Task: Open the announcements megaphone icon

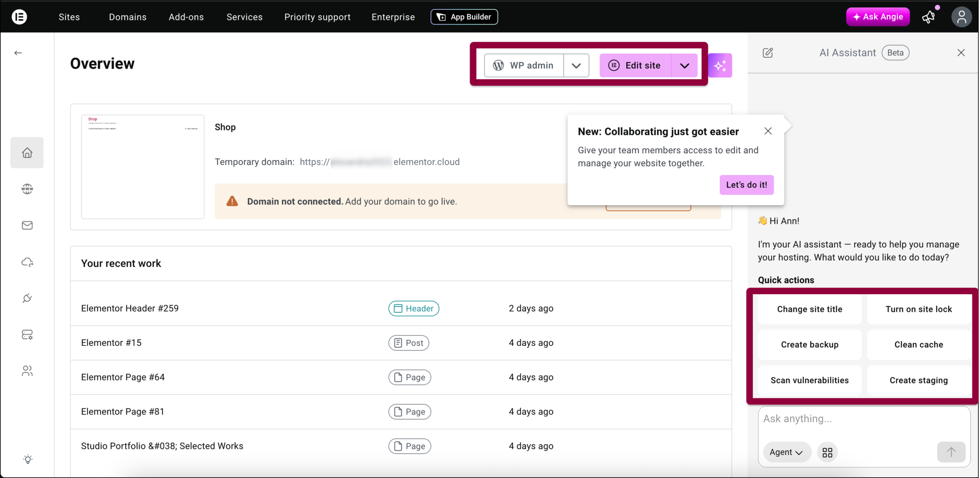Action: point(929,17)
